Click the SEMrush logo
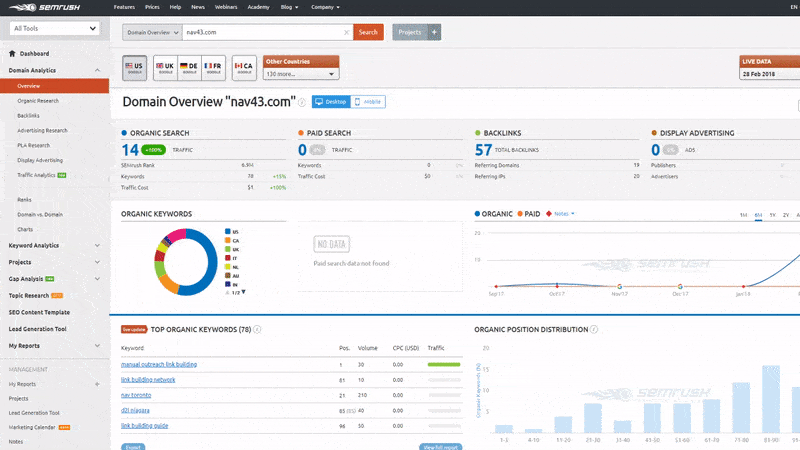The height and width of the screenshot is (450, 800). coord(44,7)
